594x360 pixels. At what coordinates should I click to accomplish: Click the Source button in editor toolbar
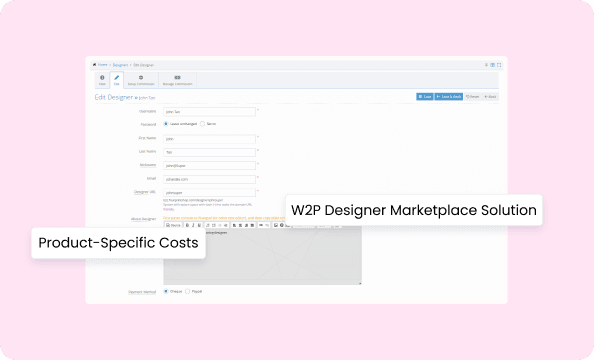pos(173,225)
